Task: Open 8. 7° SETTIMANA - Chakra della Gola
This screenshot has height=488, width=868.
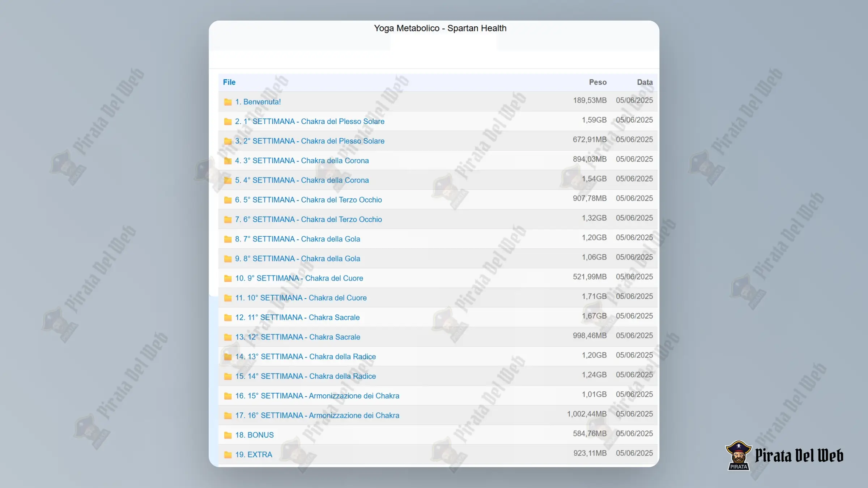Action: click(298, 239)
